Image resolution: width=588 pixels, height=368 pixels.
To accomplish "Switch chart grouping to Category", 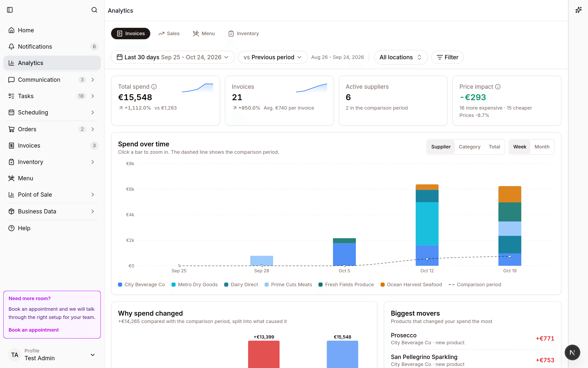I will click(469, 147).
